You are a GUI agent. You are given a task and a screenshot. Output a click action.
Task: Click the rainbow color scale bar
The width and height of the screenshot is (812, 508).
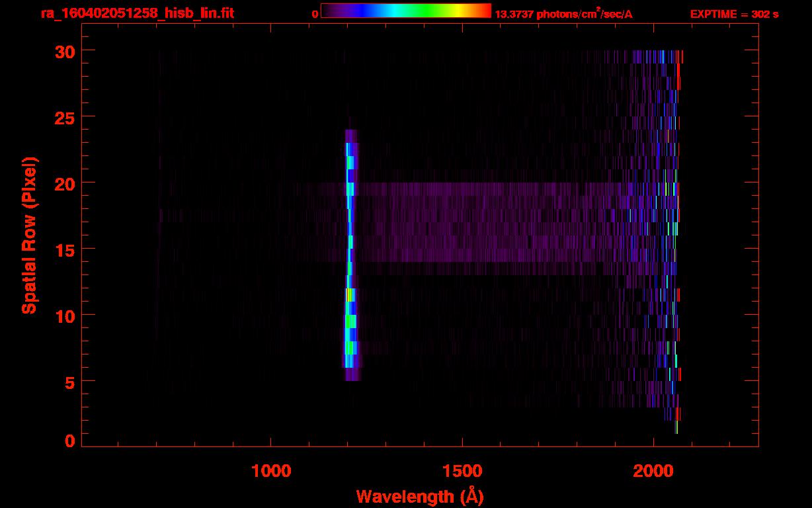[406, 11]
